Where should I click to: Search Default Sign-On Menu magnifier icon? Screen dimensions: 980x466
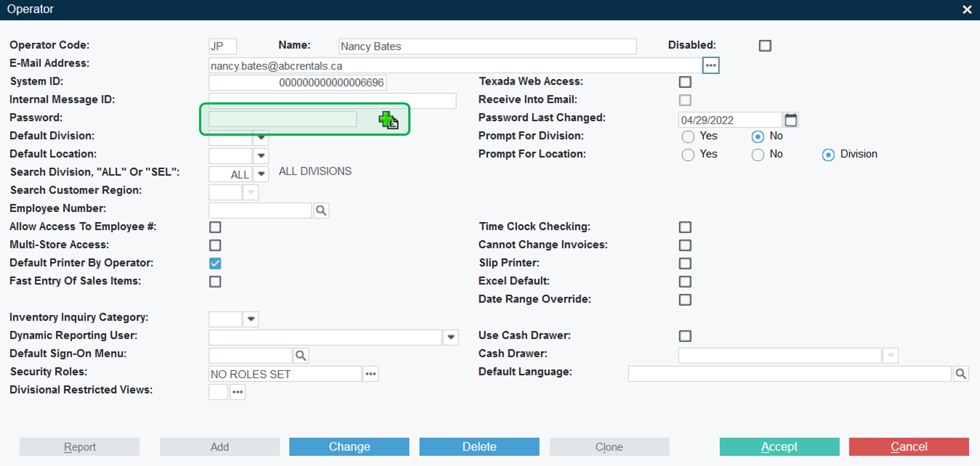300,356
